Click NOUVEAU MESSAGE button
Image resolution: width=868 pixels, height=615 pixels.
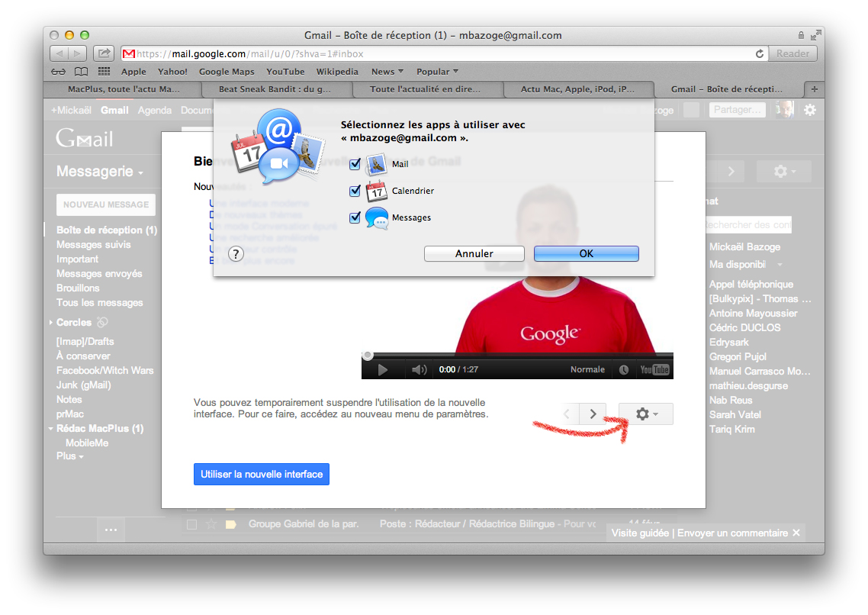(x=106, y=204)
